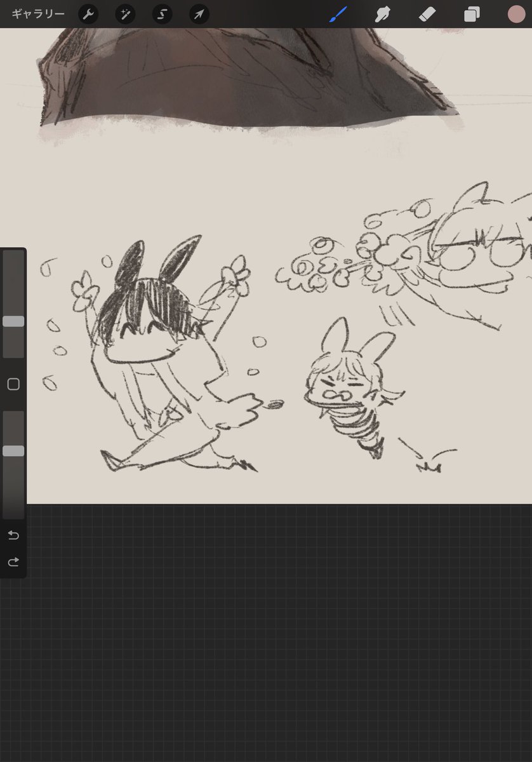Open the Layers panel

pos(472,14)
